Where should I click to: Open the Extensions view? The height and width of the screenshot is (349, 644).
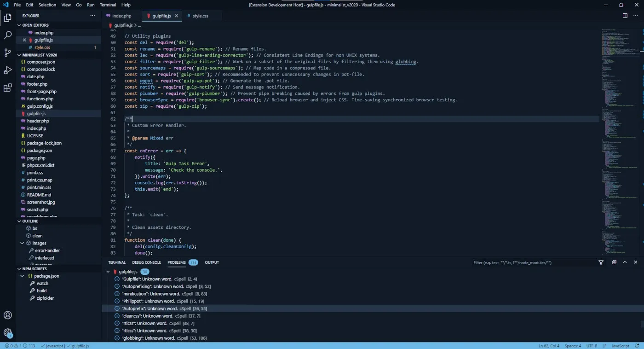coord(8,87)
